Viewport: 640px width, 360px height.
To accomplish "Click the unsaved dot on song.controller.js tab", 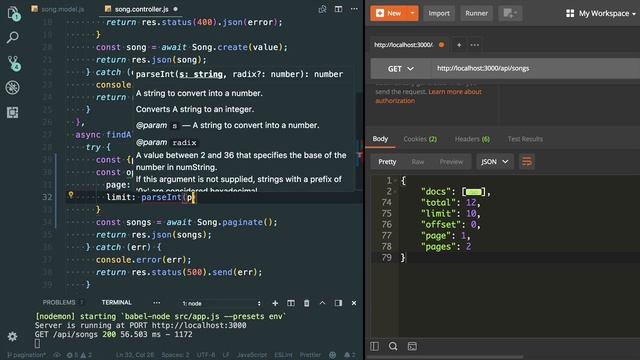I will tap(176, 9).
